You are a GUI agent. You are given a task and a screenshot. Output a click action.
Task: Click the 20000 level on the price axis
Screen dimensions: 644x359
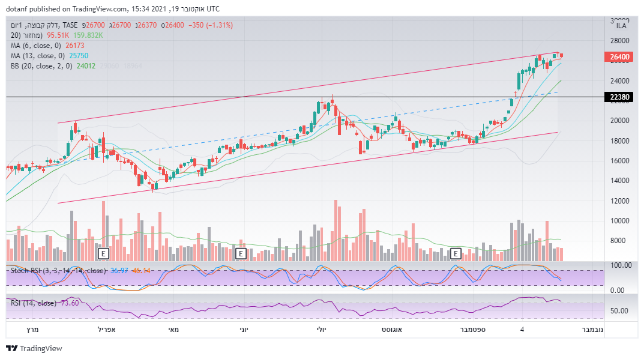(x=619, y=121)
